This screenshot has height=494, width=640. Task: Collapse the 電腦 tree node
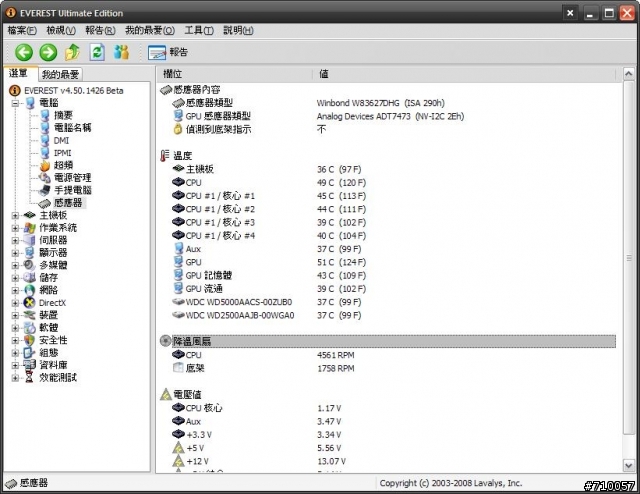point(15,103)
